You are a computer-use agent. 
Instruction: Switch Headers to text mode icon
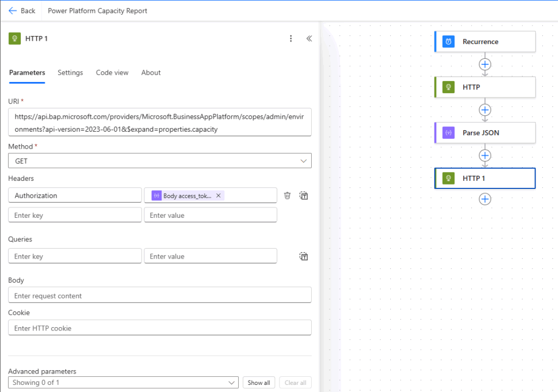pos(304,195)
